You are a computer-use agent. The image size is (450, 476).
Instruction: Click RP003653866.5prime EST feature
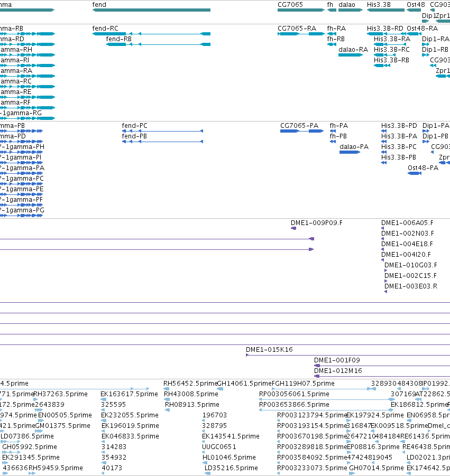(326, 410)
